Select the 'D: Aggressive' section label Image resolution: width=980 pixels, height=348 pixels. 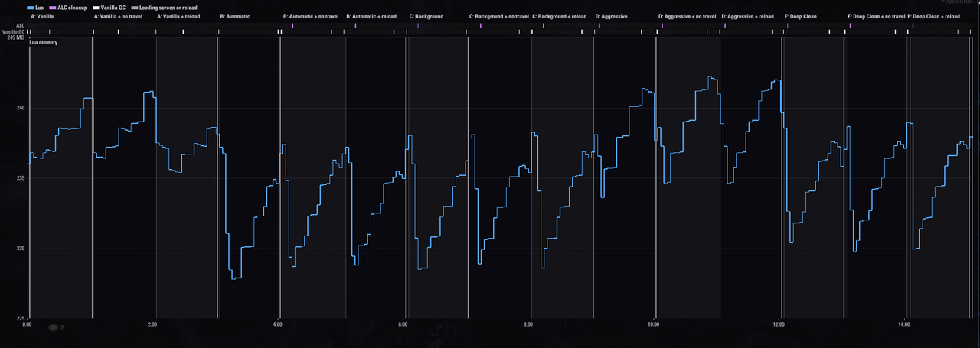tap(612, 16)
